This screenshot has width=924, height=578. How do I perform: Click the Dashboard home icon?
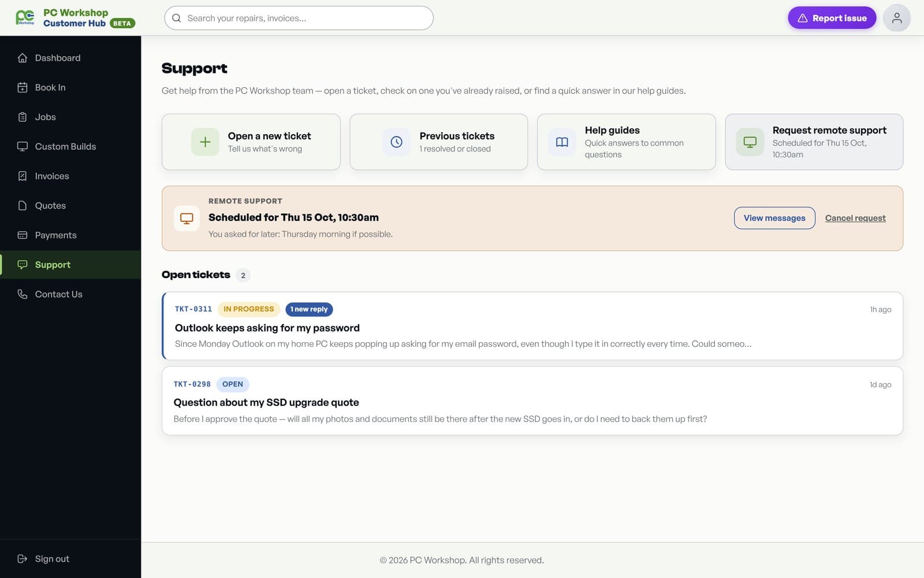[23, 58]
